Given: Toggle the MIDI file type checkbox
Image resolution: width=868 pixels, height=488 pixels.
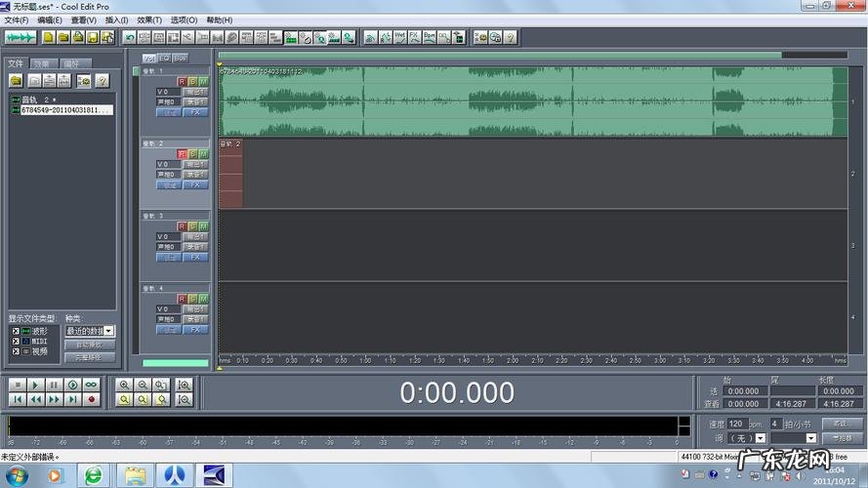Looking at the screenshot, I should (16, 341).
